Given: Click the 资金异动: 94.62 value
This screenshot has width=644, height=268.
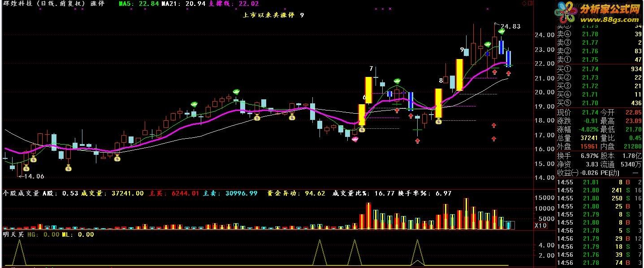Looking at the screenshot, I should pyautogui.click(x=296, y=193).
